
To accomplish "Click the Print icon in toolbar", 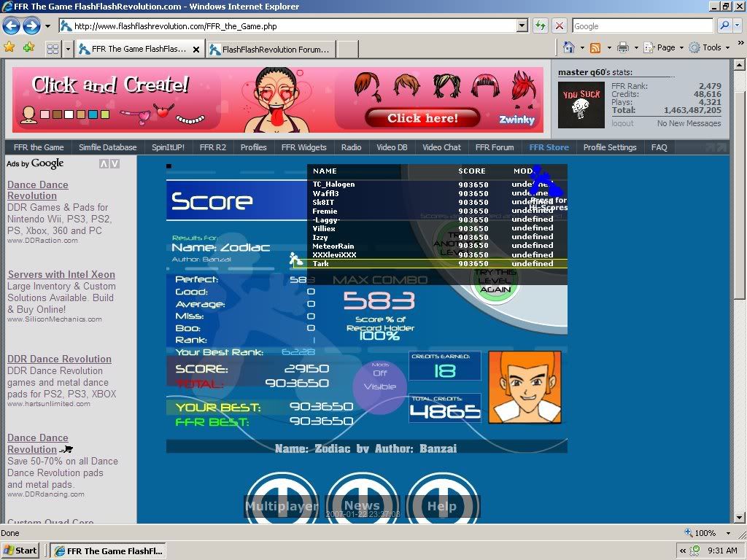I will click(623, 47).
